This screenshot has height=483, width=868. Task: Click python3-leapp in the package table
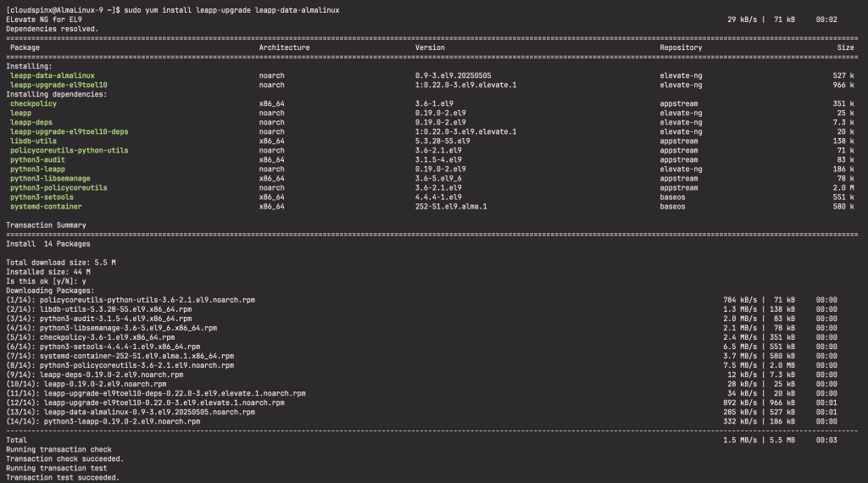click(37, 169)
